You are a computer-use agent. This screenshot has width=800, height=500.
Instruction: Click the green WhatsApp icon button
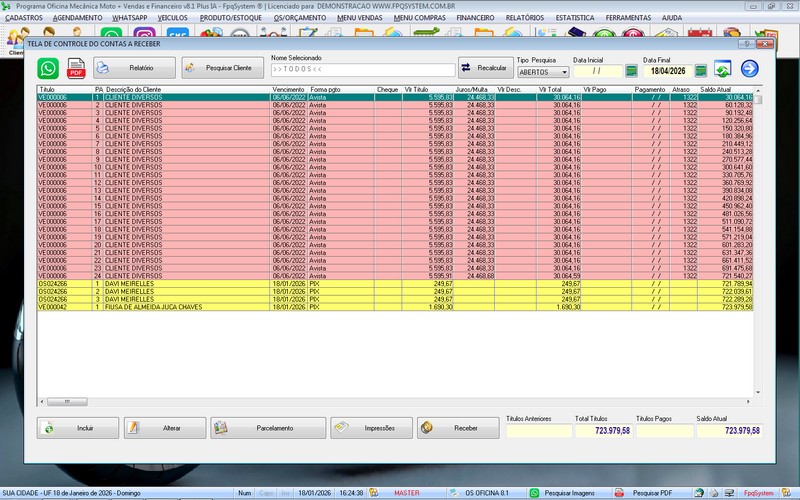coord(48,68)
